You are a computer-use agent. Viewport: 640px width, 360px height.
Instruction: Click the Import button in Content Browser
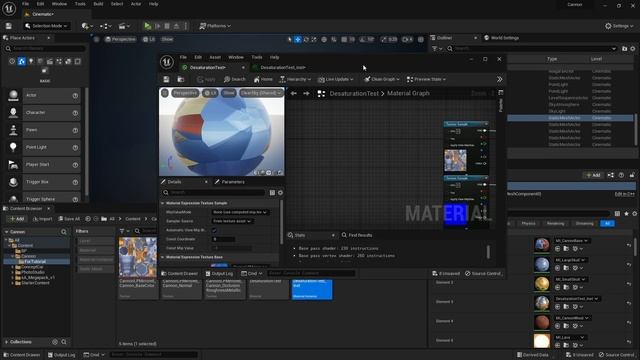point(42,219)
